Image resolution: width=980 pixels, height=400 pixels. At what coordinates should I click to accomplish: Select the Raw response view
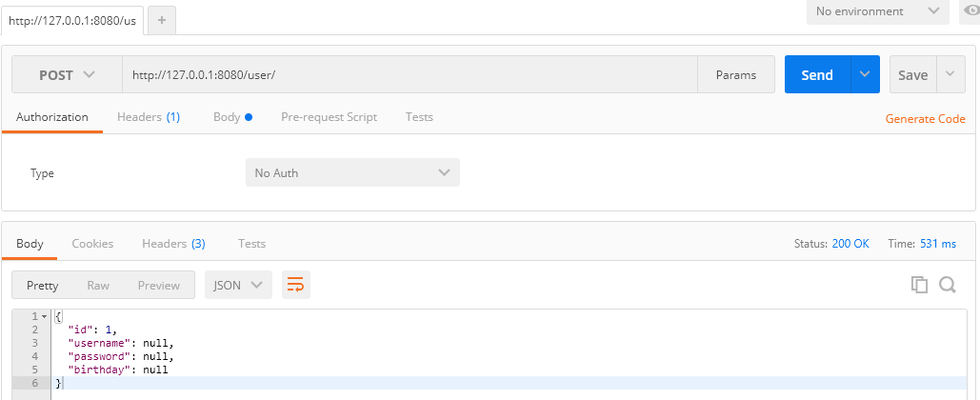(x=98, y=285)
